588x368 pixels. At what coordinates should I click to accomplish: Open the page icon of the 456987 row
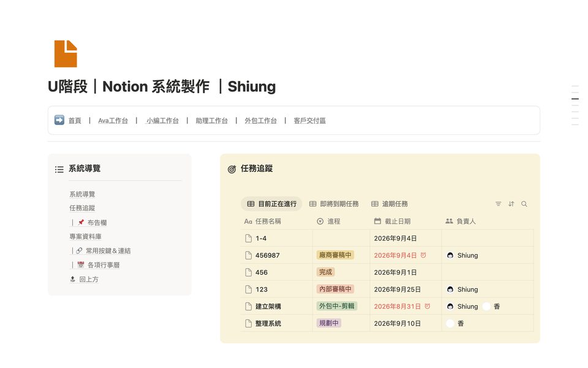coord(248,255)
